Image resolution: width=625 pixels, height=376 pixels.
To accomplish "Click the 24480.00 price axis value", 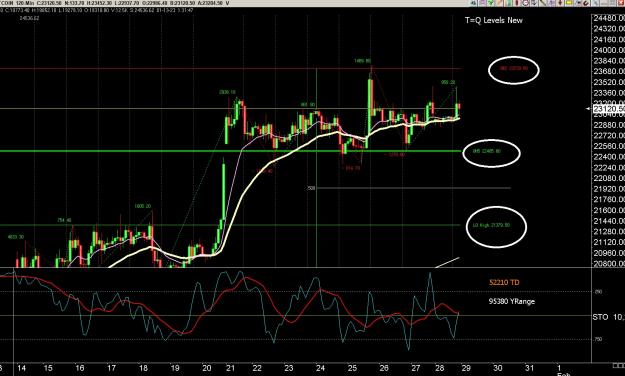I will tap(609, 18).
